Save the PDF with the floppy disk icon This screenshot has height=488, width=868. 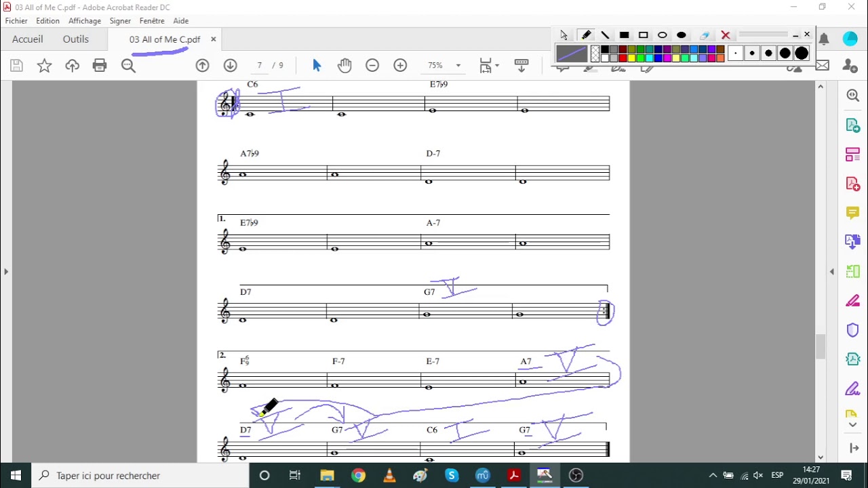point(16,65)
